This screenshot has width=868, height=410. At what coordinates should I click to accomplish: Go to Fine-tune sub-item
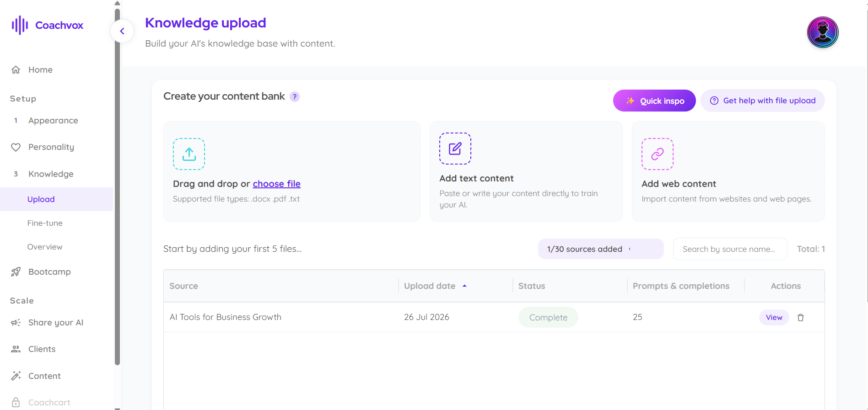click(x=45, y=223)
